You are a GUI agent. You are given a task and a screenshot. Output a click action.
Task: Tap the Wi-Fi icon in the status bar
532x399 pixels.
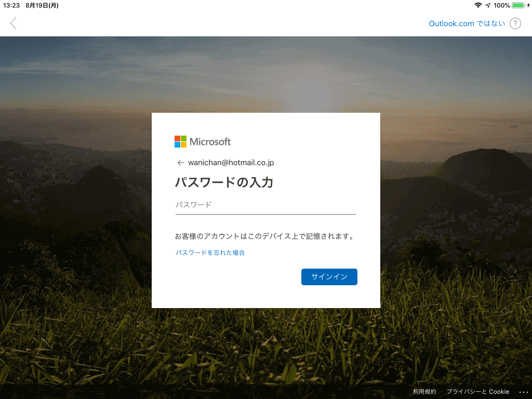click(x=478, y=5)
